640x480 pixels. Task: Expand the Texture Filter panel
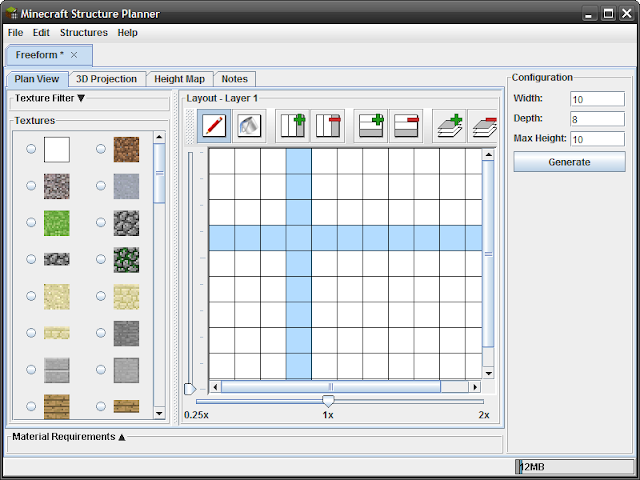point(81,98)
